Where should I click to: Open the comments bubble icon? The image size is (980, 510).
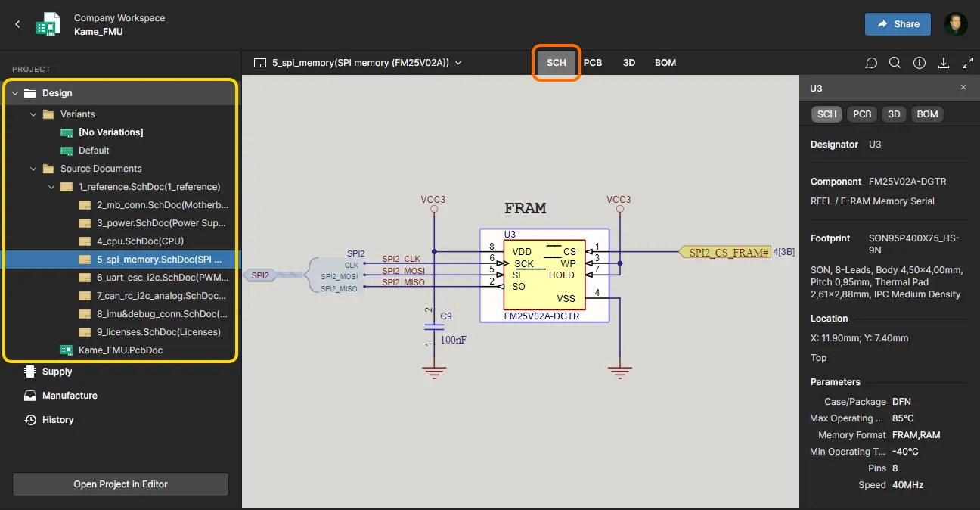871,63
